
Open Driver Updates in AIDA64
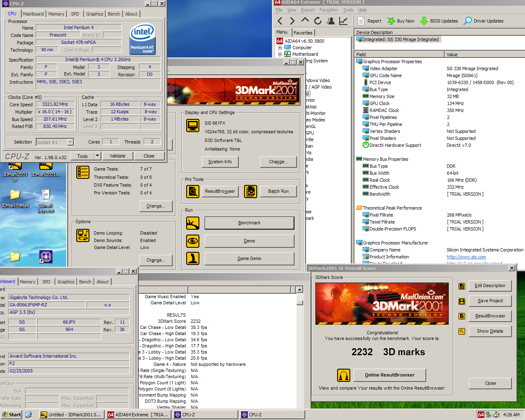tap(484, 21)
